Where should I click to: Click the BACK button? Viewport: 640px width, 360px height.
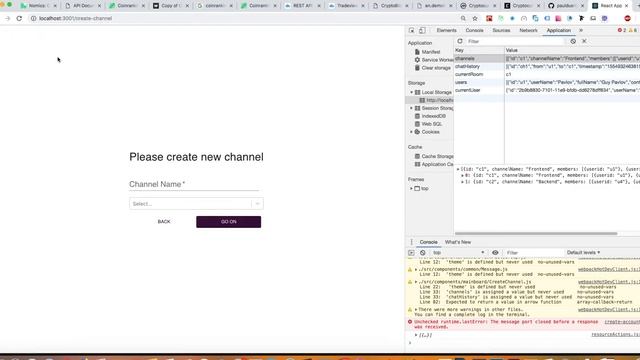pyautogui.click(x=164, y=222)
